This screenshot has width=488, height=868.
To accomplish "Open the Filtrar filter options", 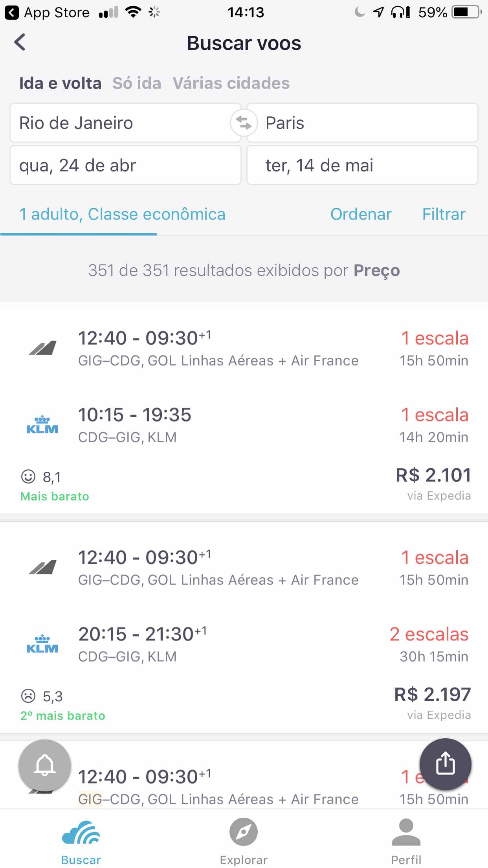I will click(x=444, y=214).
